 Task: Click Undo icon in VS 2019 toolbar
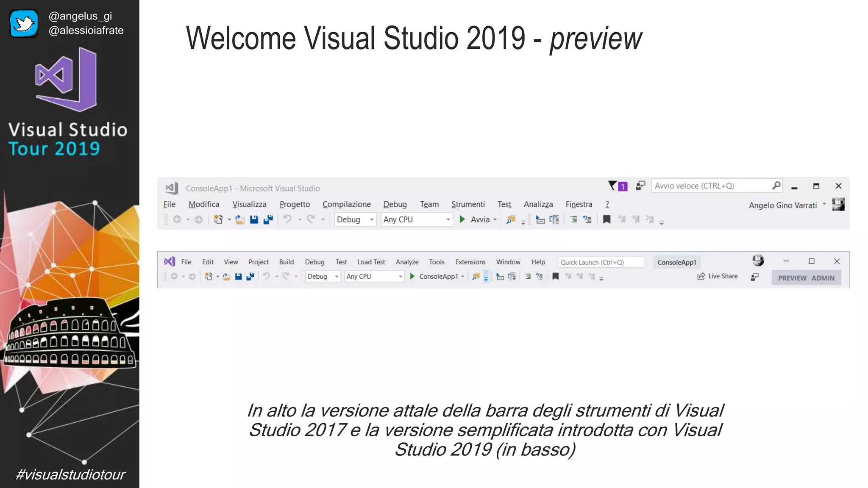pos(266,276)
